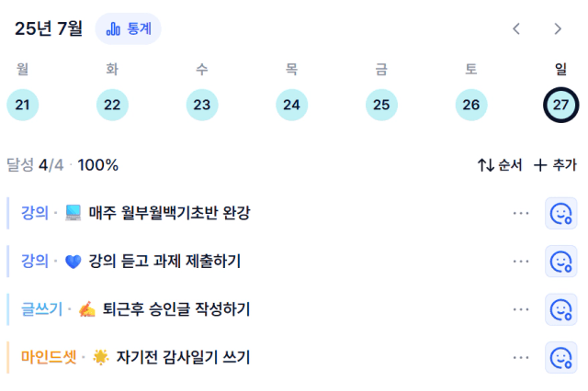Open more options for 자기전 감사일기 쓰기
This screenshot has height=391, width=588.
pyautogui.click(x=521, y=358)
